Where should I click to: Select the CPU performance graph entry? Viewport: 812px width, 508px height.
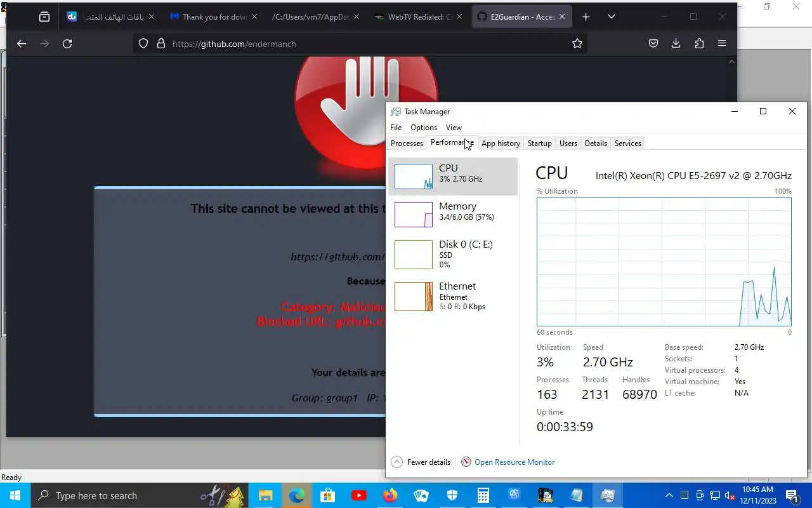tap(453, 176)
